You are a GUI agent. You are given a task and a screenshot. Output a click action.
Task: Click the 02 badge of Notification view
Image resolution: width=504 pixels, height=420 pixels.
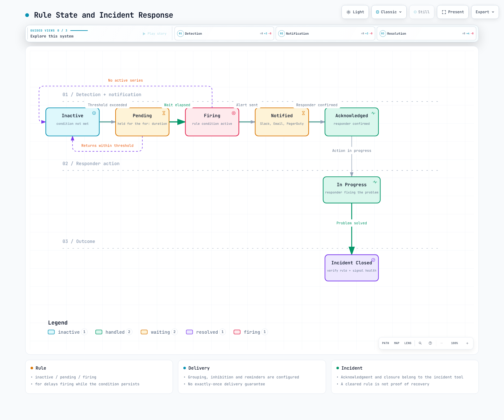(x=282, y=33)
